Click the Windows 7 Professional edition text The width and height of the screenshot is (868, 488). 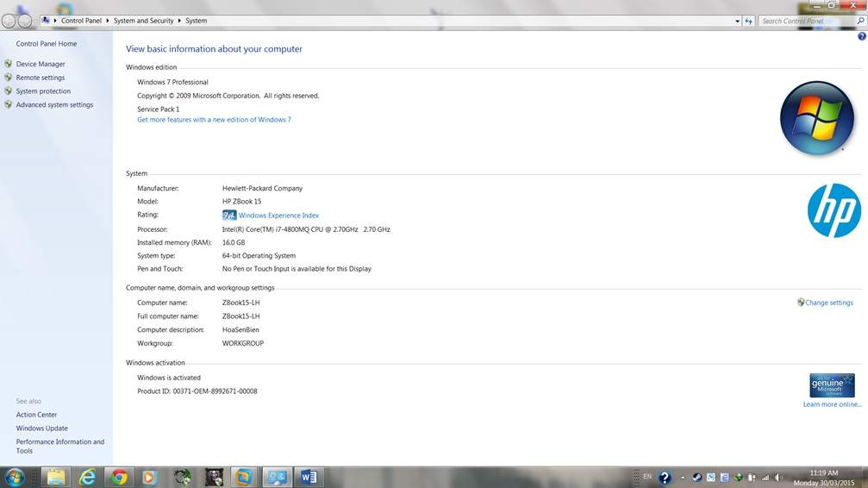172,82
